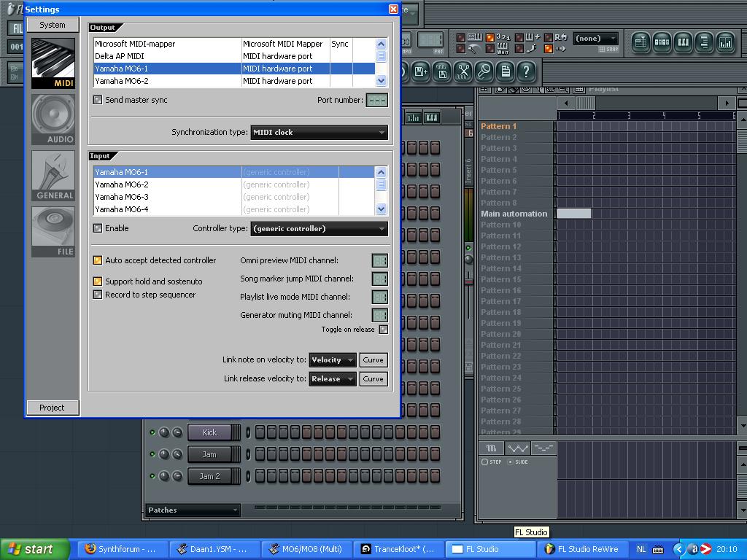Image resolution: width=747 pixels, height=560 pixels.
Task: Open the GENERAL settings page icon
Action: click(53, 176)
